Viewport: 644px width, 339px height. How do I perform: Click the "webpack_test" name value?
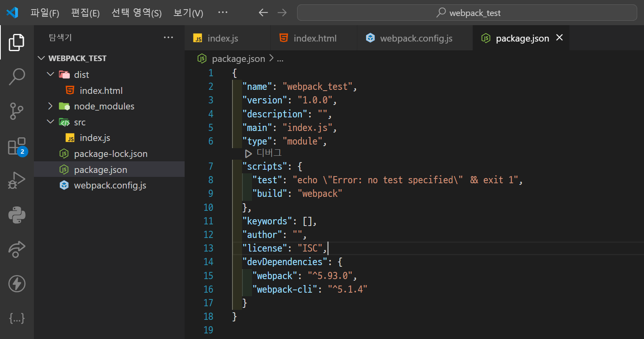point(317,87)
